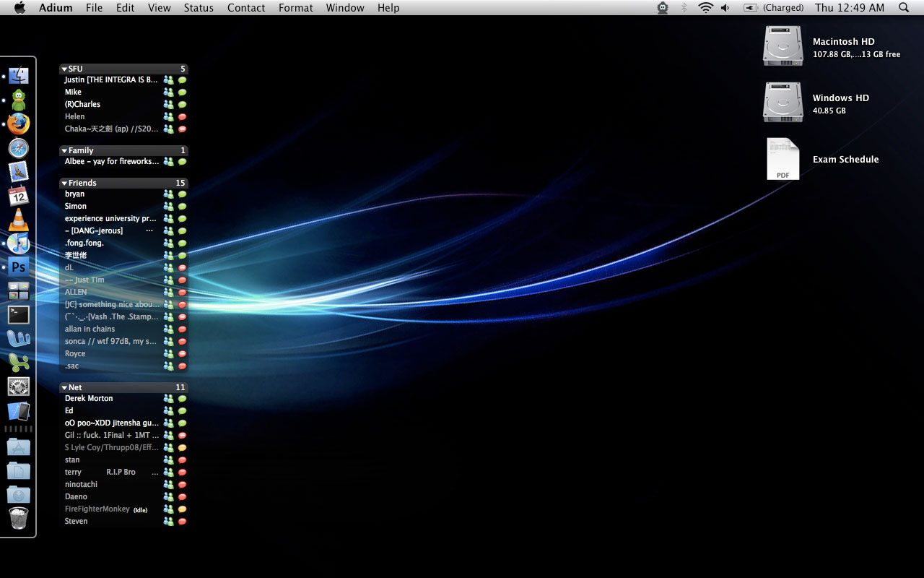Open Firefox from the dock
The height and width of the screenshot is (578, 924).
click(x=19, y=124)
